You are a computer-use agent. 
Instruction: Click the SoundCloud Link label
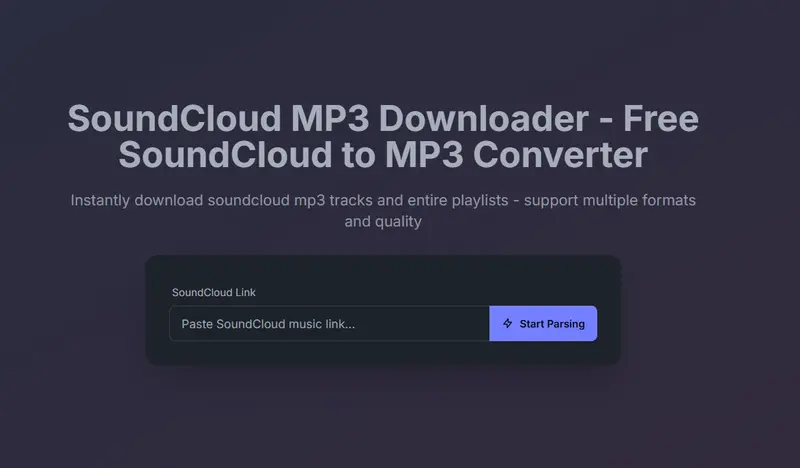[x=213, y=292]
